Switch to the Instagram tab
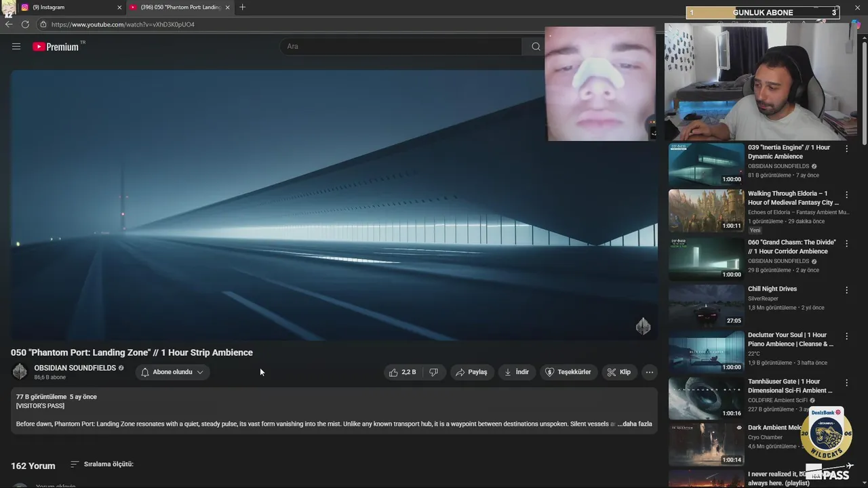868x488 pixels. tap(68, 7)
